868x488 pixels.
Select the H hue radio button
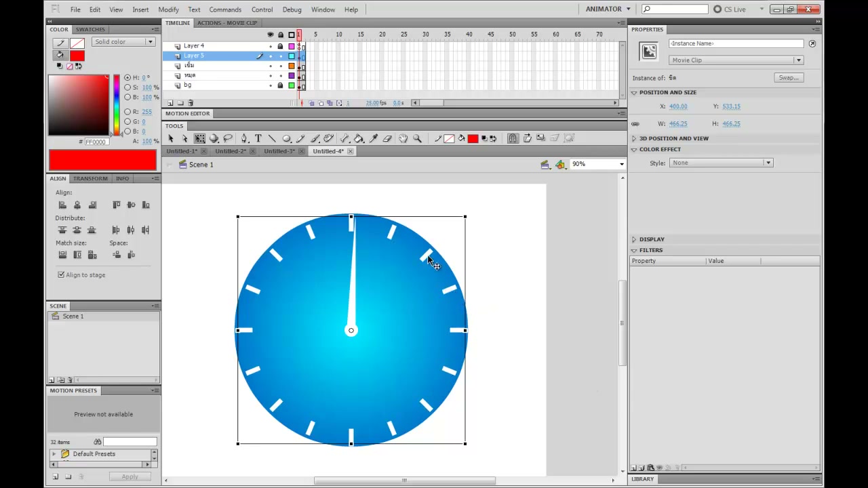(x=127, y=77)
